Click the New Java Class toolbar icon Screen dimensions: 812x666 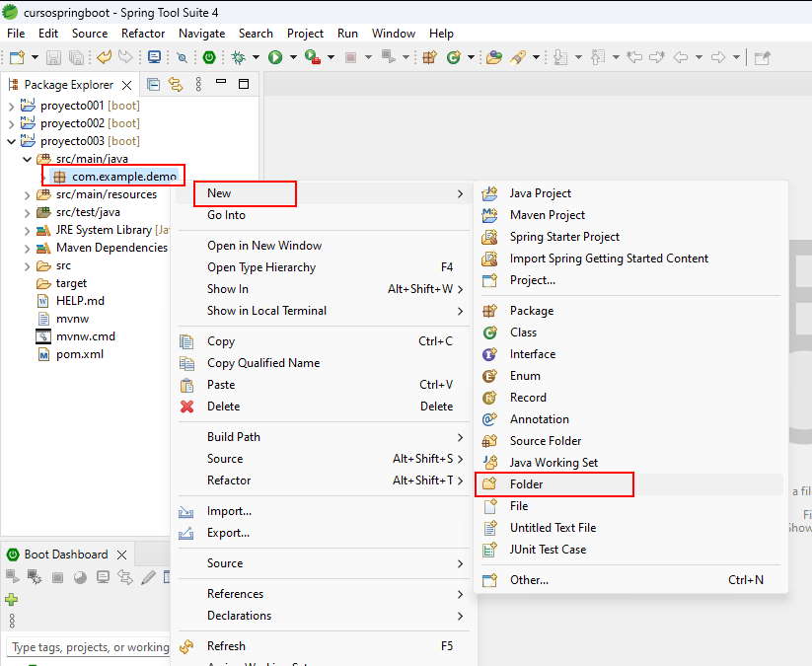(x=454, y=57)
